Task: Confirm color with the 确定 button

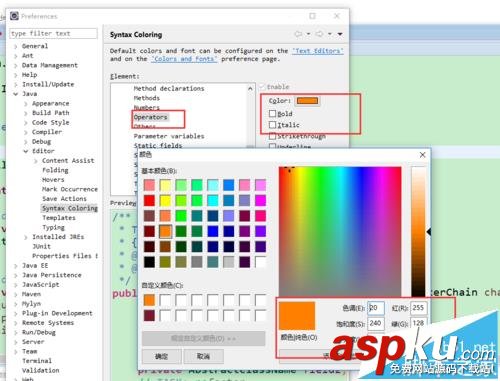Action: (162, 356)
